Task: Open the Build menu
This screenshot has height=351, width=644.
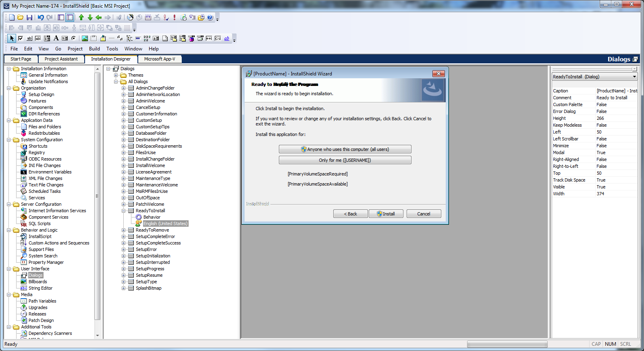Action: [x=94, y=49]
